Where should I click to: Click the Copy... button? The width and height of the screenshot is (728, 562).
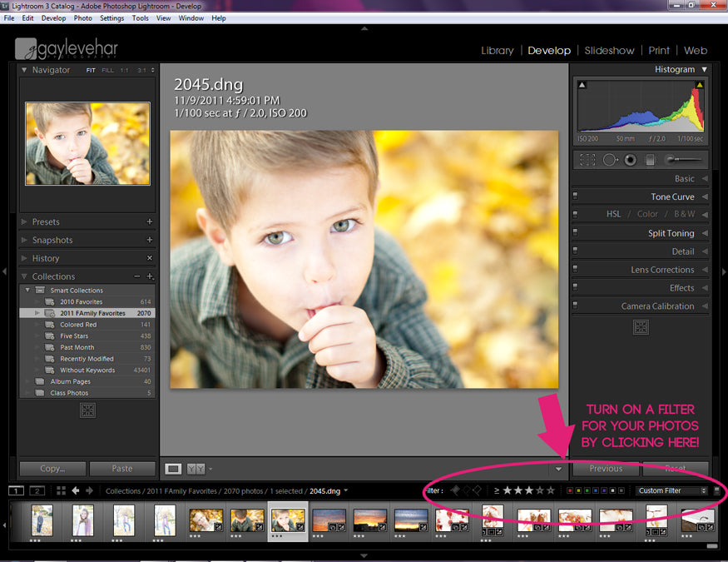tap(52, 469)
